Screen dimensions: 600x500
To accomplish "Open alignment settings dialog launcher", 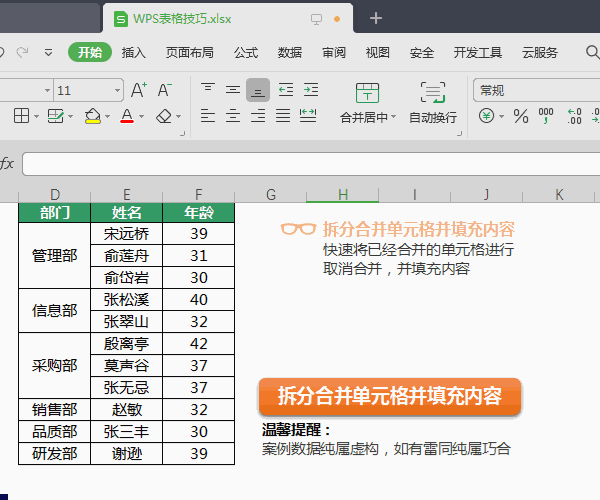I will coord(460,134).
